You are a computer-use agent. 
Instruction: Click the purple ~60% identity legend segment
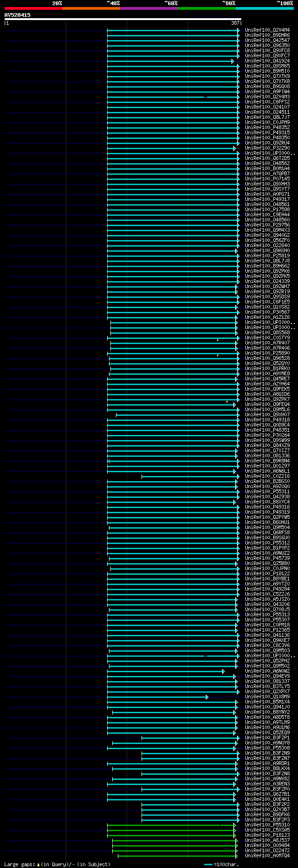pyautogui.click(x=149, y=8)
